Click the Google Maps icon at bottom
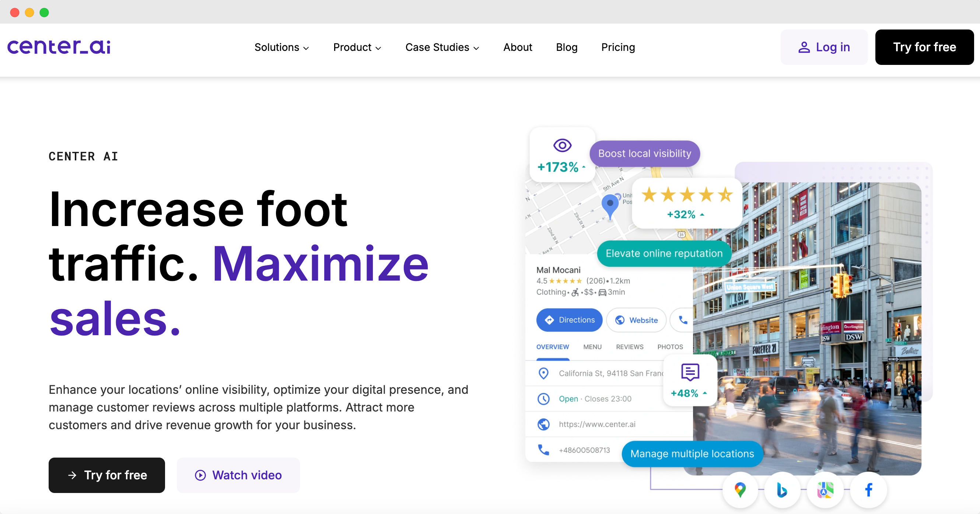The width and height of the screenshot is (980, 514). pos(739,490)
